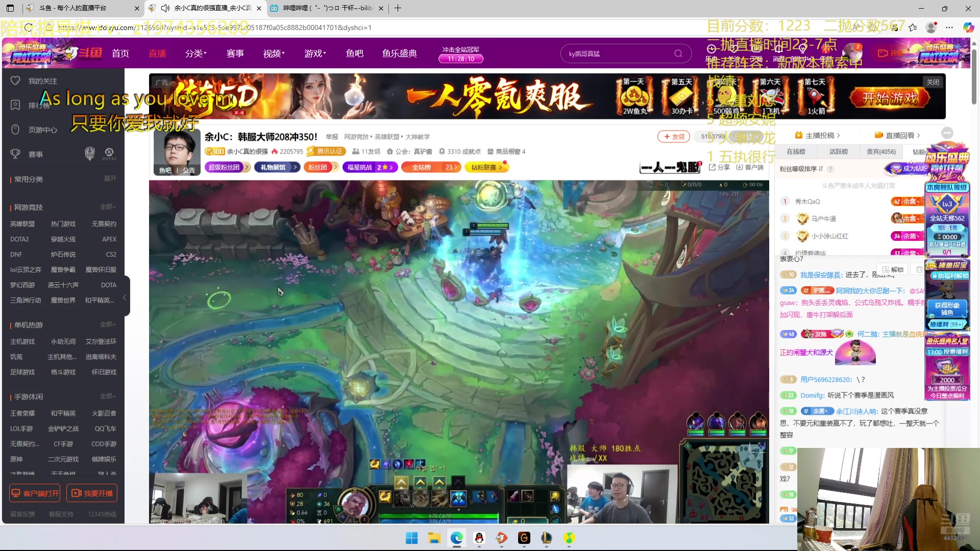Select 鱼乐盛典 in top navigation
Viewport: 980px width, 551px height.
click(400, 54)
